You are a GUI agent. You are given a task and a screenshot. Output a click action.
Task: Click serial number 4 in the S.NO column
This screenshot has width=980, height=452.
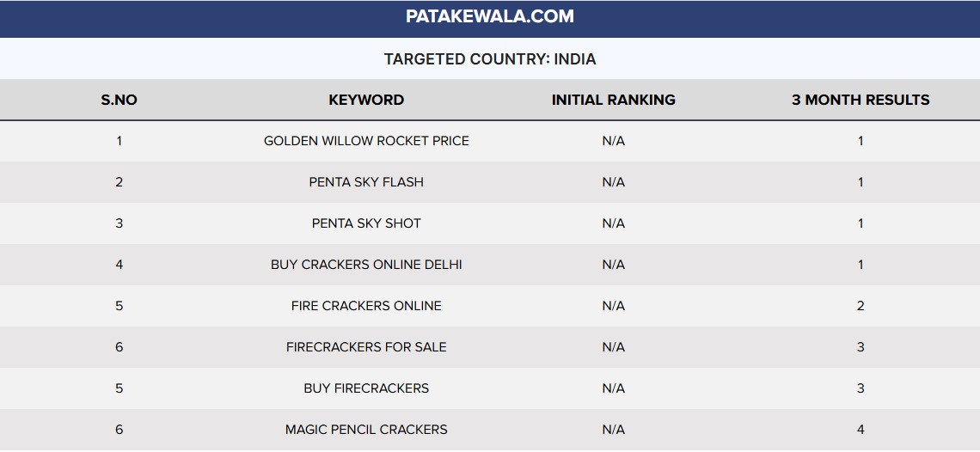tap(119, 265)
